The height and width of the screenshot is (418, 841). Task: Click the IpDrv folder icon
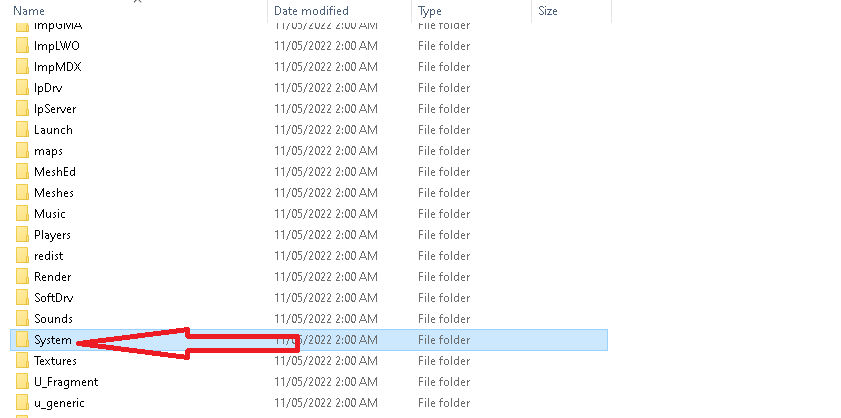pos(23,88)
